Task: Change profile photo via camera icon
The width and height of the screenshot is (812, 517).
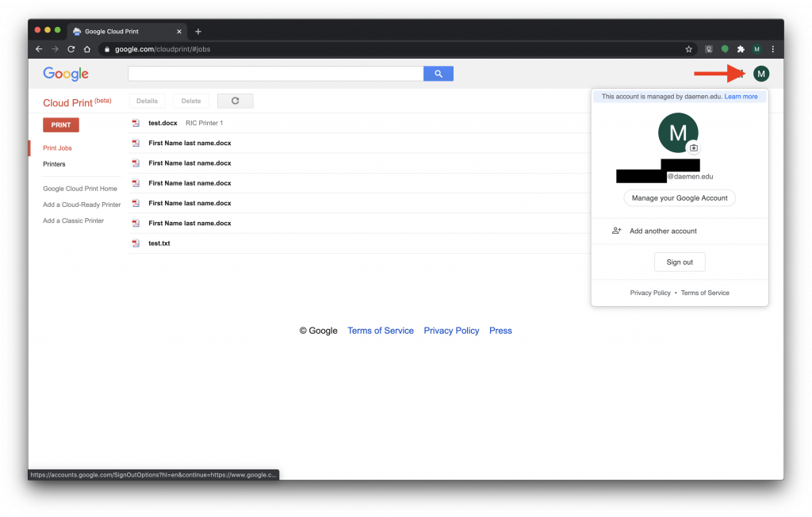Action: pyautogui.click(x=693, y=148)
